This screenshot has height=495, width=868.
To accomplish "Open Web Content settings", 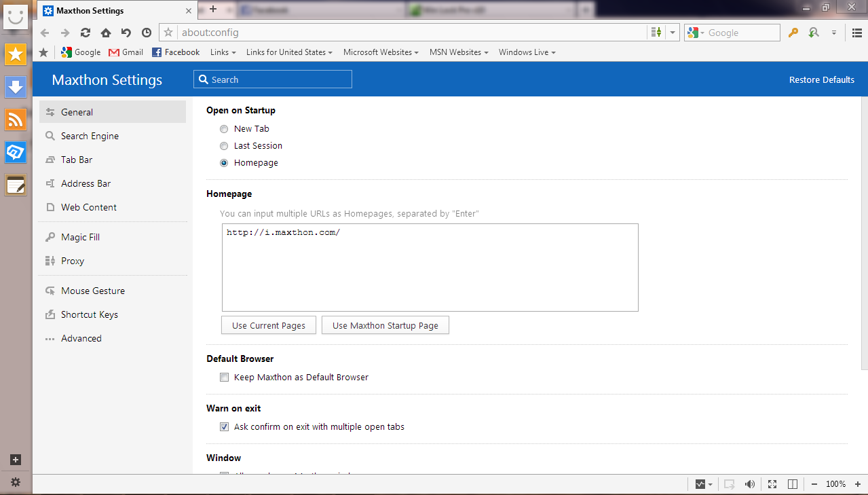I will 113,207.
